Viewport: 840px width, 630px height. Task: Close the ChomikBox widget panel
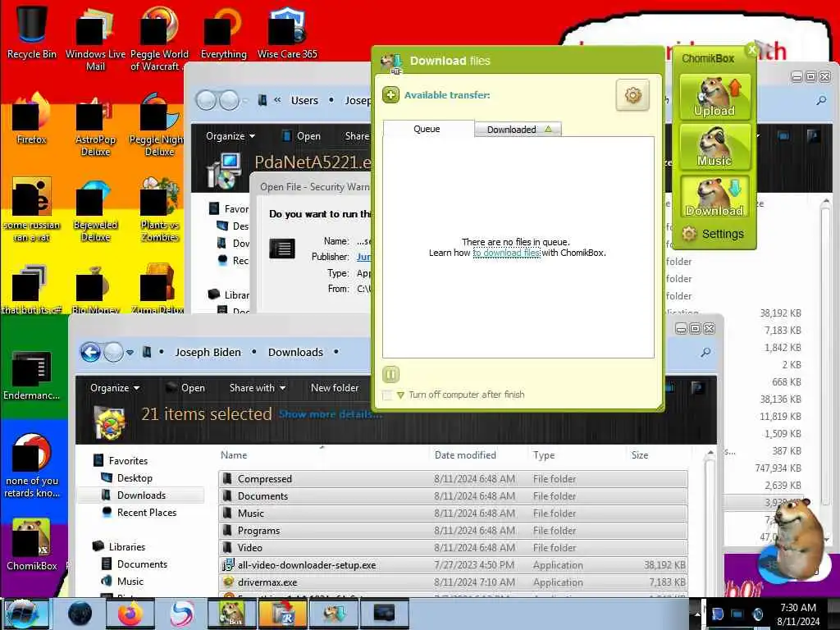tap(751, 49)
